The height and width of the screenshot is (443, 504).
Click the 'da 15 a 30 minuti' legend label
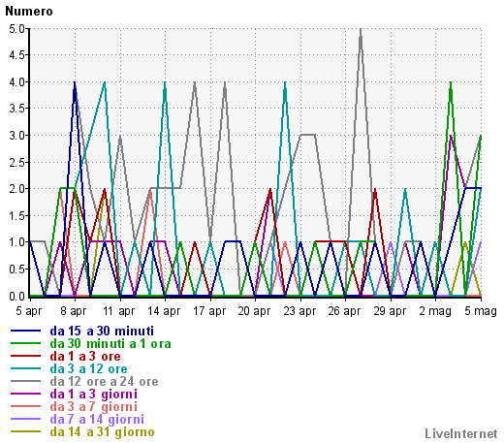[102, 331]
